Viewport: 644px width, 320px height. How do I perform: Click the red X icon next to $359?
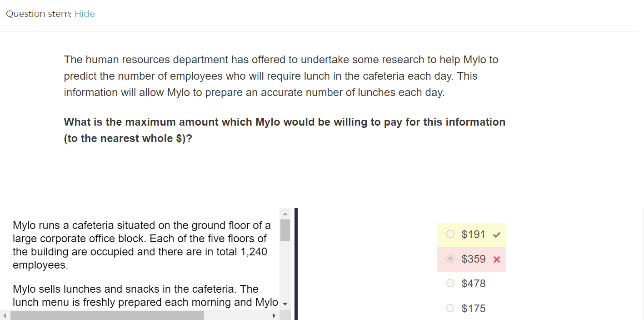pos(497,259)
